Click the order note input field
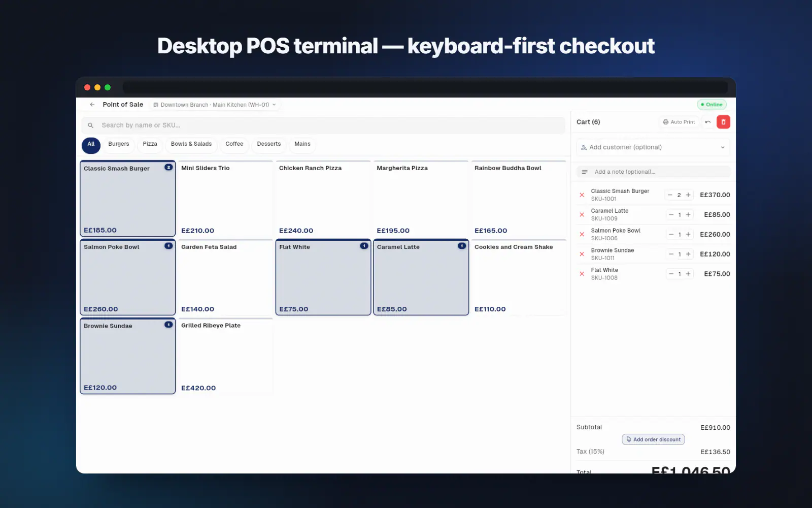The image size is (812, 508). (653, 172)
